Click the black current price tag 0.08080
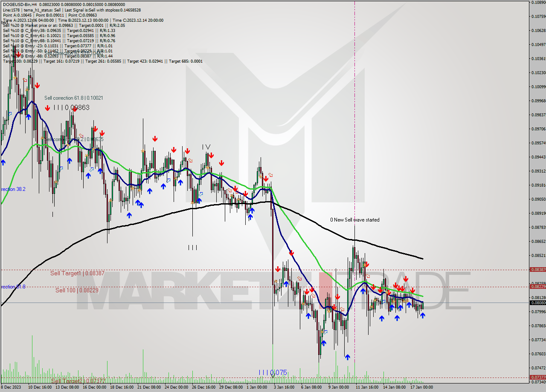This screenshot has height=392, width=546. (x=537, y=303)
